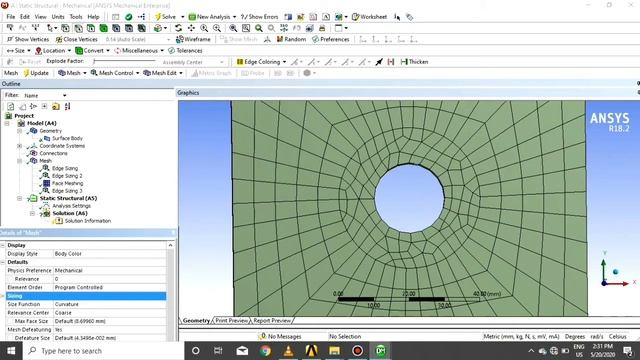Click the Project root icon

[x=8, y=116]
